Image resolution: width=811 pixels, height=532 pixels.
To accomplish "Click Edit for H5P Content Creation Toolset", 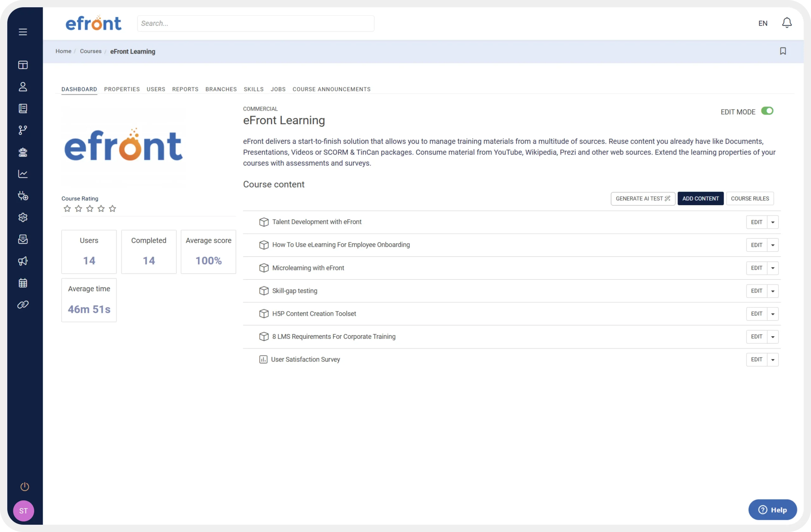I will click(757, 314).
